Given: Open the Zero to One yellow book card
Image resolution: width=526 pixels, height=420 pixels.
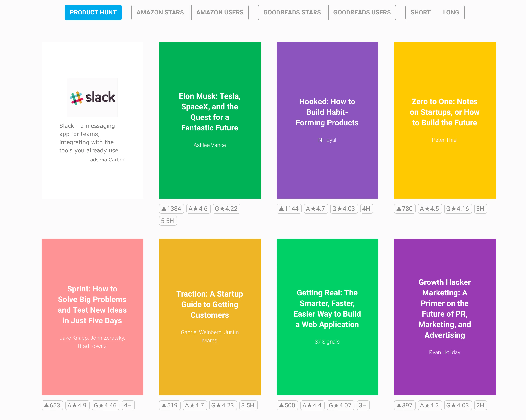Looking at the screenshot, I should 445,120.
